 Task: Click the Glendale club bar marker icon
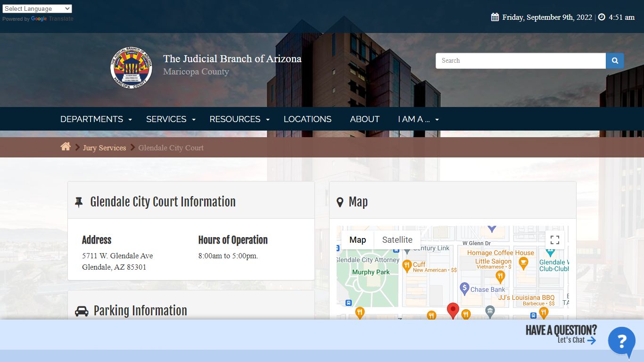tap(550, 251)
